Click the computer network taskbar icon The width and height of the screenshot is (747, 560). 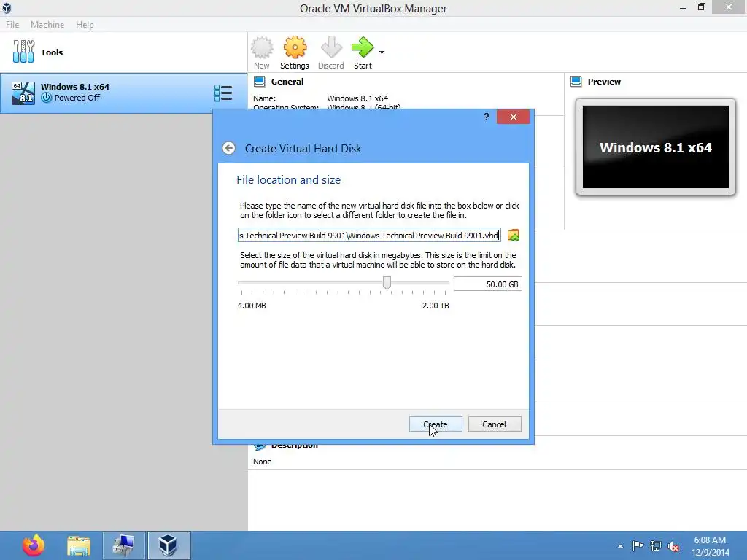click(x=123, y=545)
